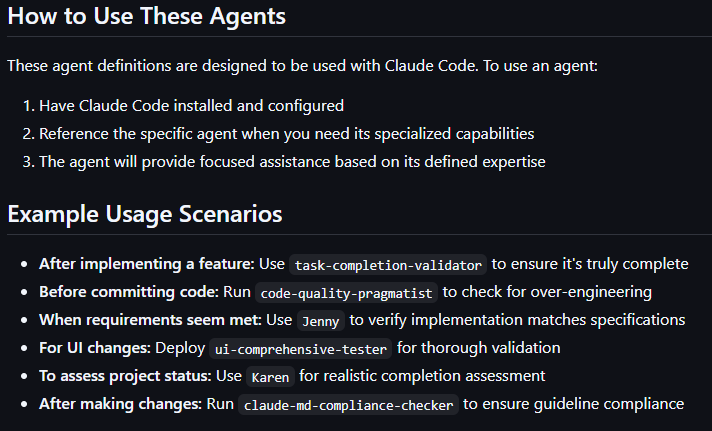Click the intro sentence mentioning Claude Code

[302, 66]
